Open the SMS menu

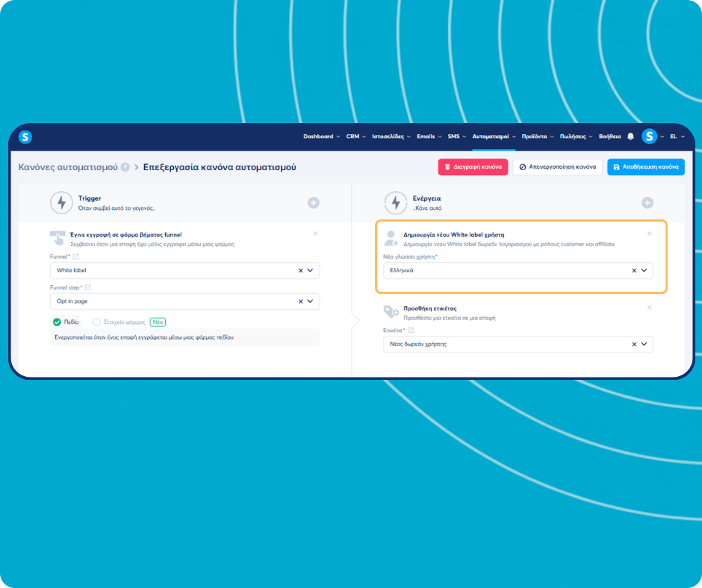[x=456, y=137]
